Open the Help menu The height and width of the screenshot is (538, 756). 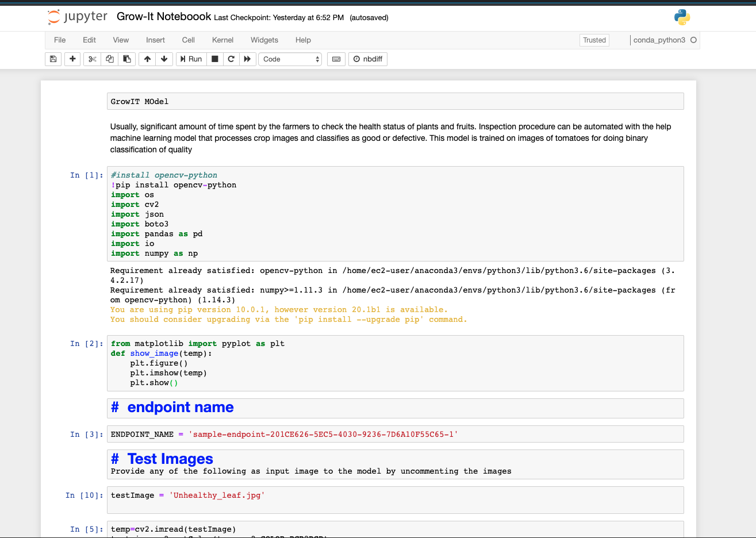(x=303, y=40)
